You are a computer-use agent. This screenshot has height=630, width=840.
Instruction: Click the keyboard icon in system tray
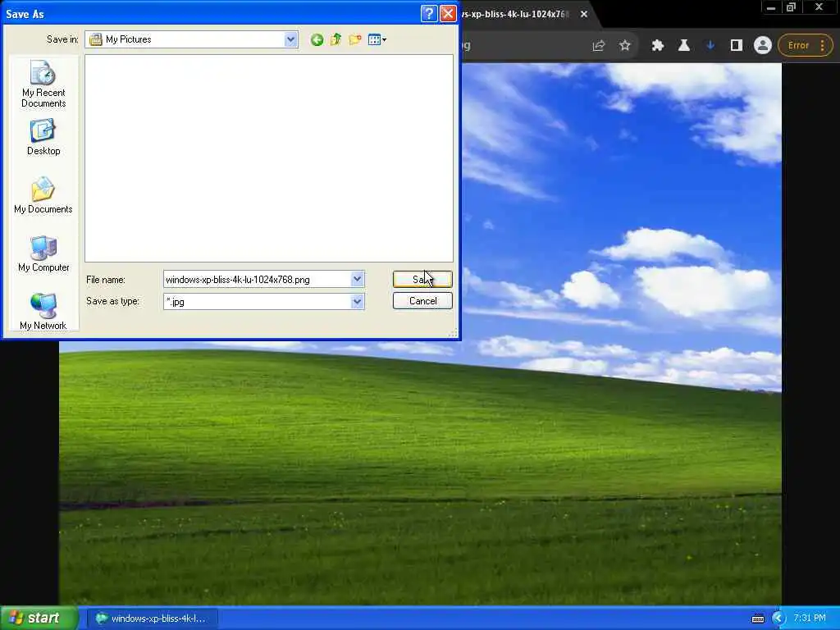[x=757, y=619]
